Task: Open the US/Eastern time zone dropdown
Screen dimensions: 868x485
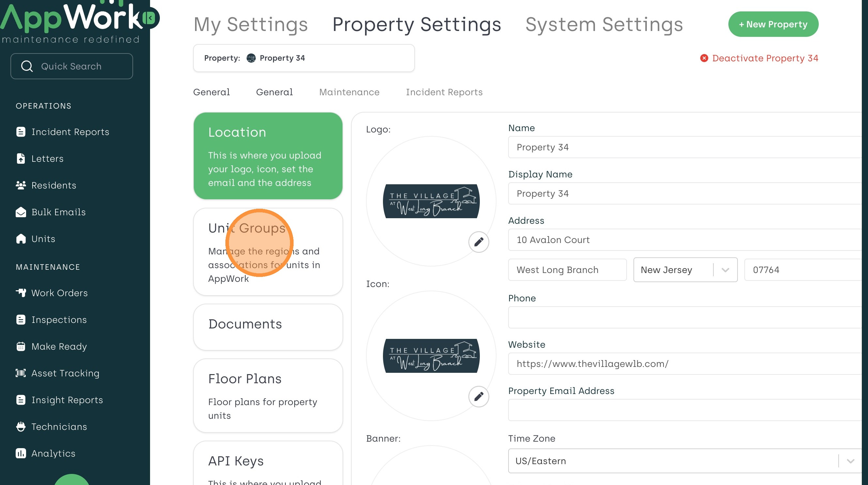Action: [x=850, y=461]
